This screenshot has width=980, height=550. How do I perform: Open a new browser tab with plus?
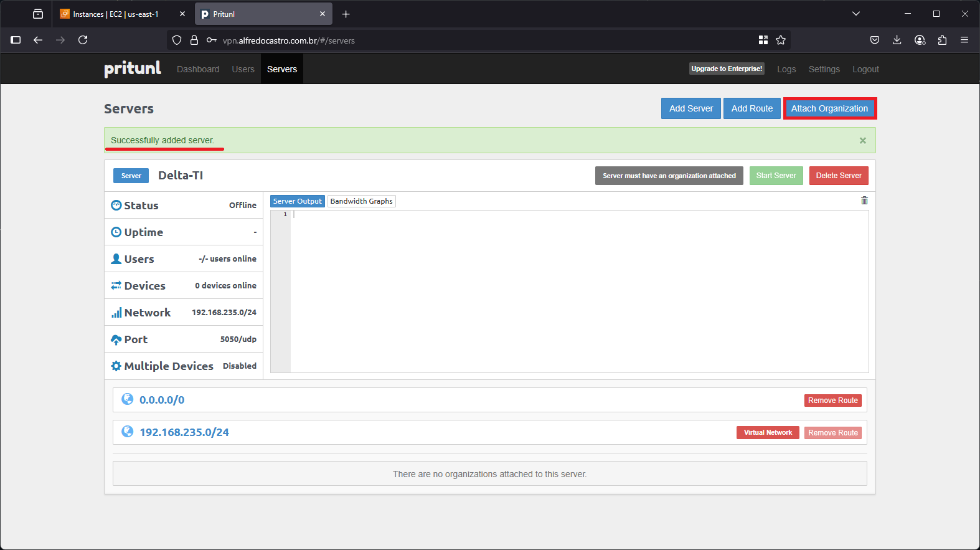coord(346,14)
